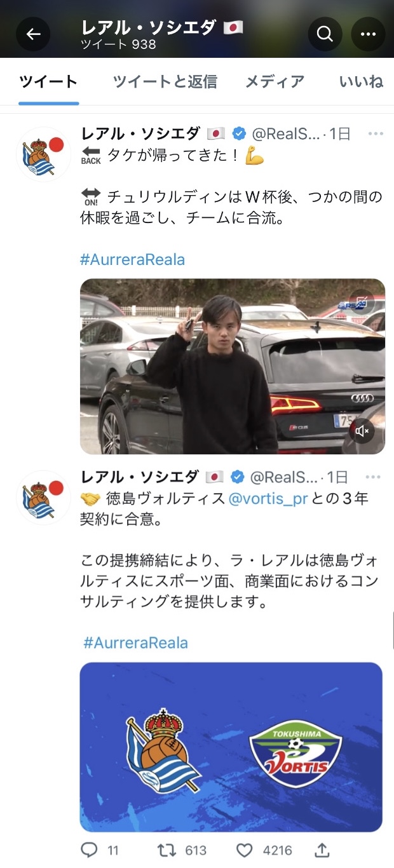Switch to the メディア tab
The image size is (394, 868).
click(275, 81)
